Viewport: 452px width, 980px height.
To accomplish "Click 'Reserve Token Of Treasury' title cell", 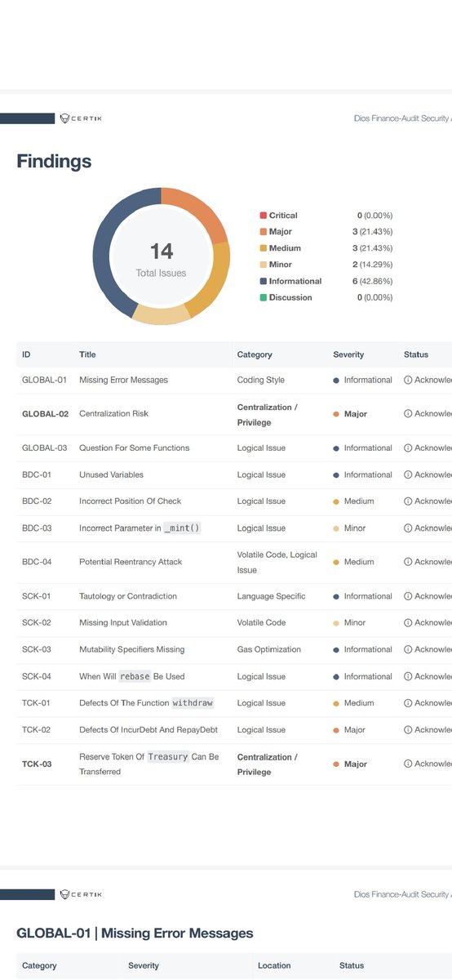I will (149, 764).
